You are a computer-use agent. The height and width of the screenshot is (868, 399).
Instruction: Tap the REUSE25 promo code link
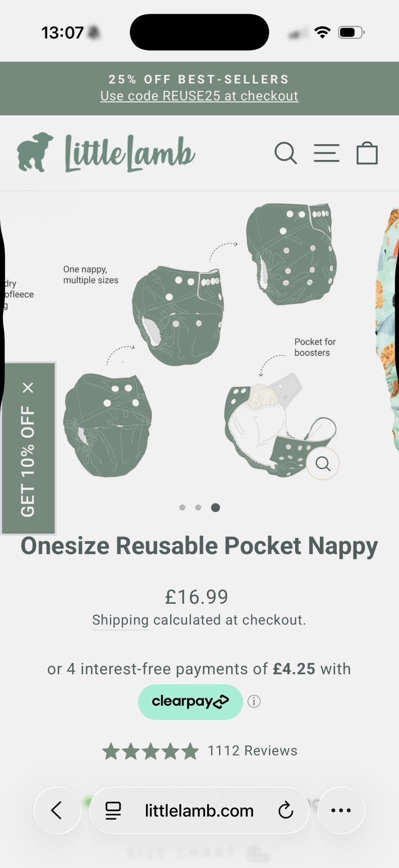click(200, 96)
